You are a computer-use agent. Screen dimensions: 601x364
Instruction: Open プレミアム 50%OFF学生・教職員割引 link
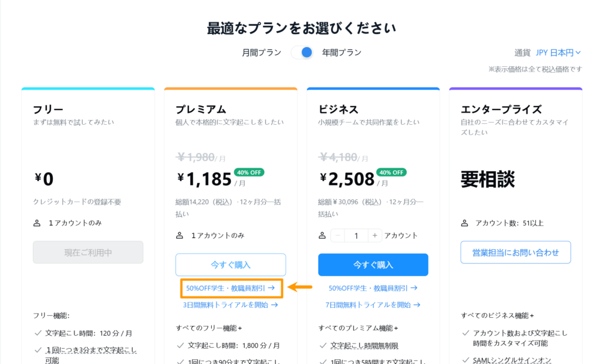click(x=230, y=288)
